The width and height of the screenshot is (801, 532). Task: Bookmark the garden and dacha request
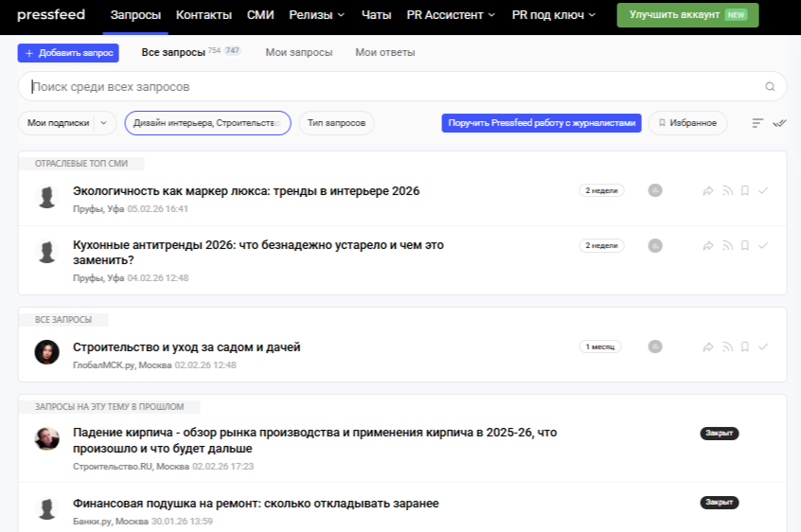point(745,347)
